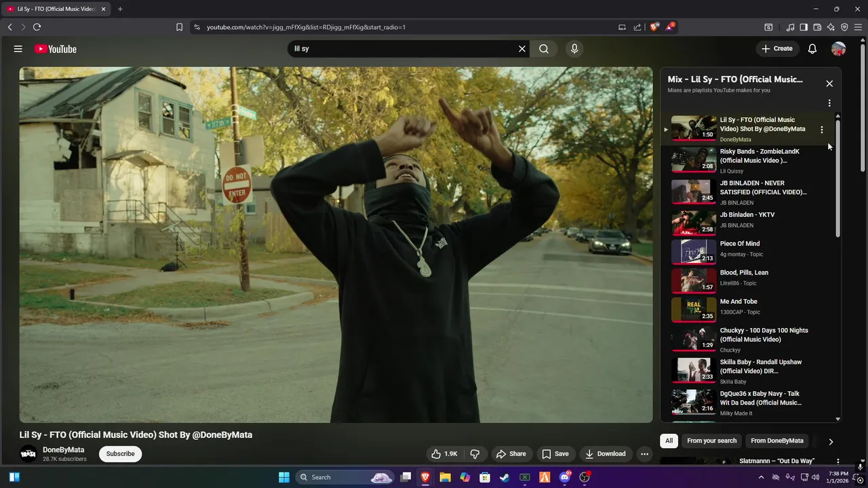Viewport: 868px width, 488px height.
Task: Open Mix playlist three-dot options menu
Action: (x=829, y=104)
